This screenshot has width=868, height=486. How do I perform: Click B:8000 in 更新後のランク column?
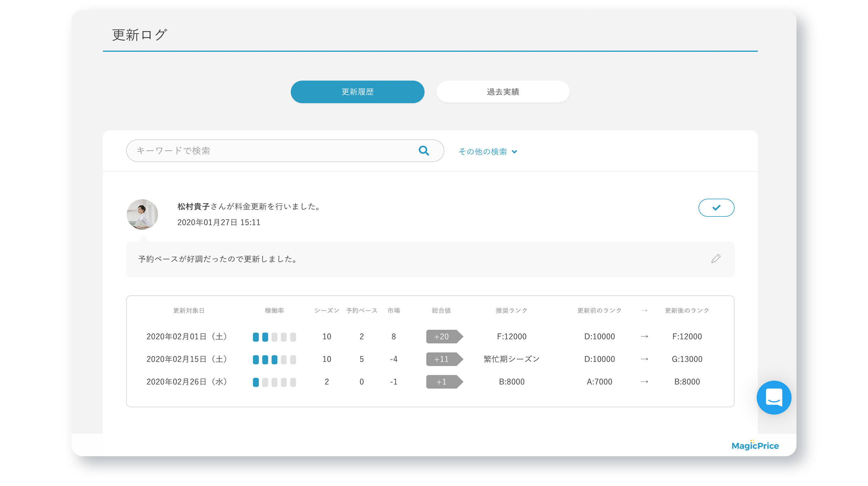click(687, 381)
